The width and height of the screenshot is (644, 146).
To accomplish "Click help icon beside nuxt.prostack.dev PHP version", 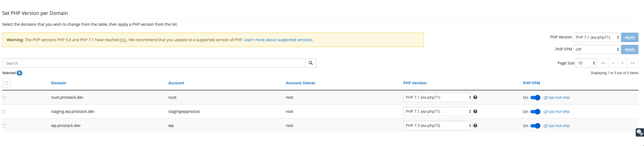I will click(x=475, y=97).
